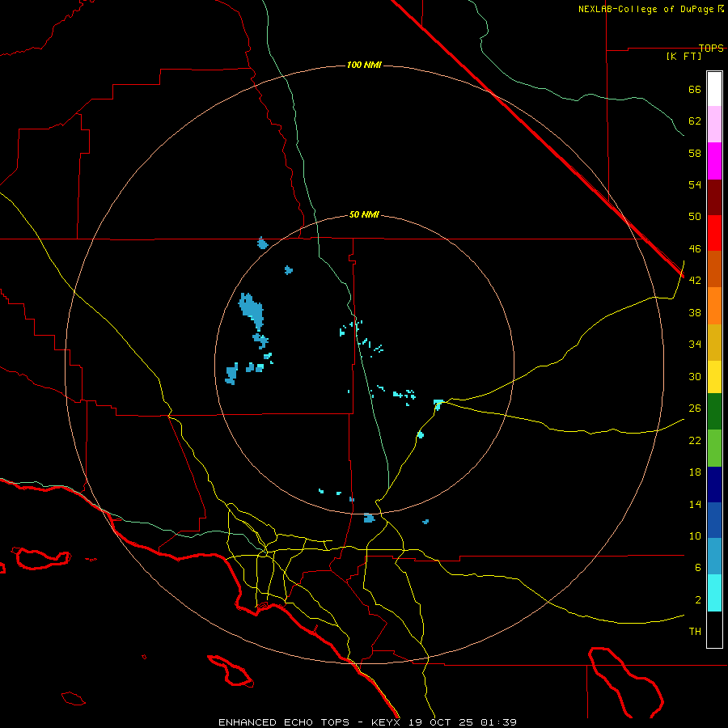Screen dimensions: 728x728
Task: Click the dark green 30 kft swatch
Action: [x=714, y=412]
